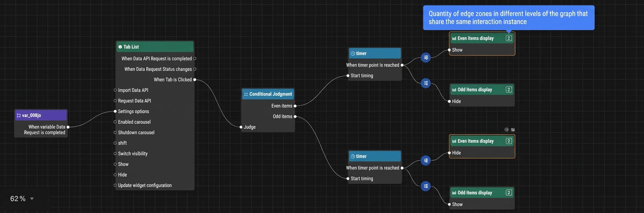The image size is (644, 213).
Task: Select the Conditional Judgment node title
Action: tap(271, 94)
